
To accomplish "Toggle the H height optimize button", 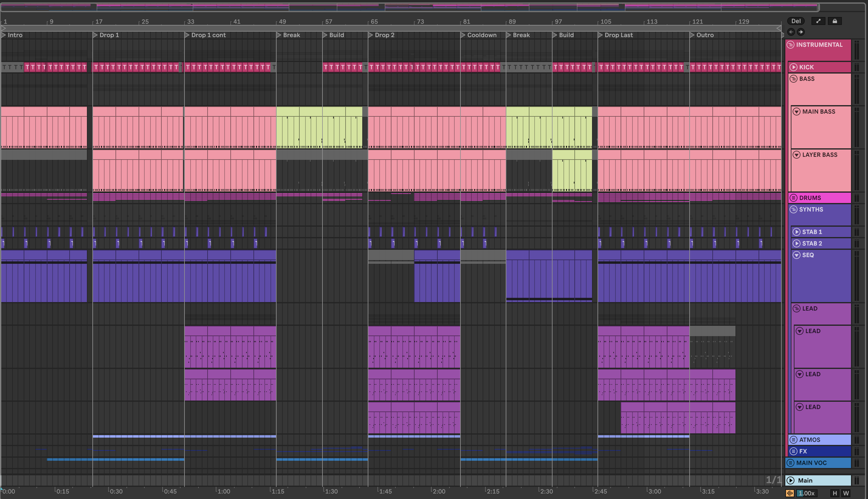I will [x=835, y=493].
